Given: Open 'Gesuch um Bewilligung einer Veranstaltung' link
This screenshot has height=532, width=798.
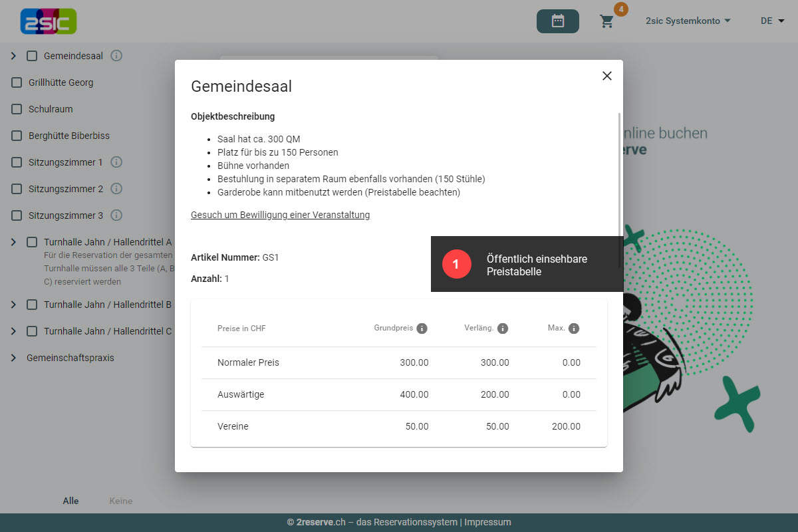Looking at the screenshot, I should pos(280,215).
